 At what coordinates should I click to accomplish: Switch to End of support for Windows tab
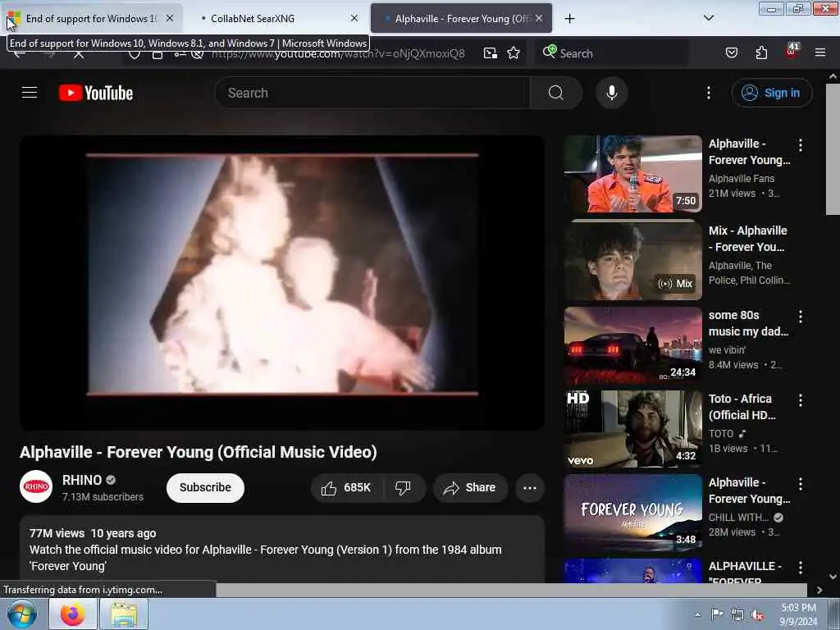(91, 18)
